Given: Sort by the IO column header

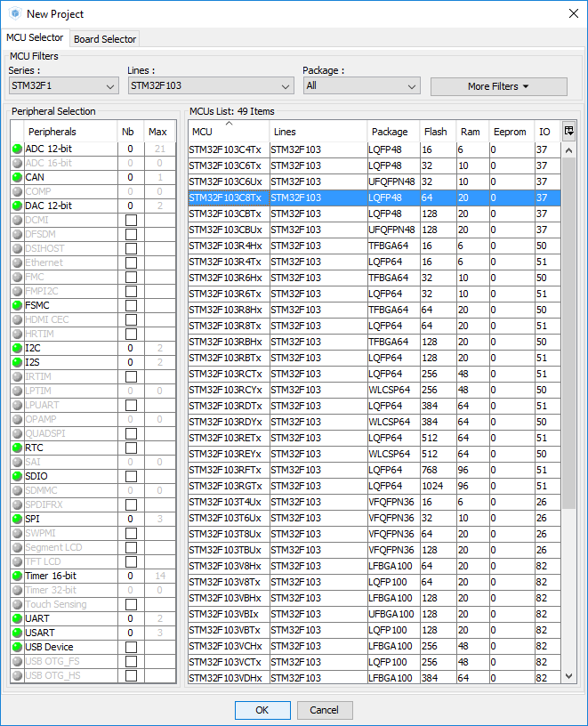Looking at the screenshot, I should coord(547,132).
